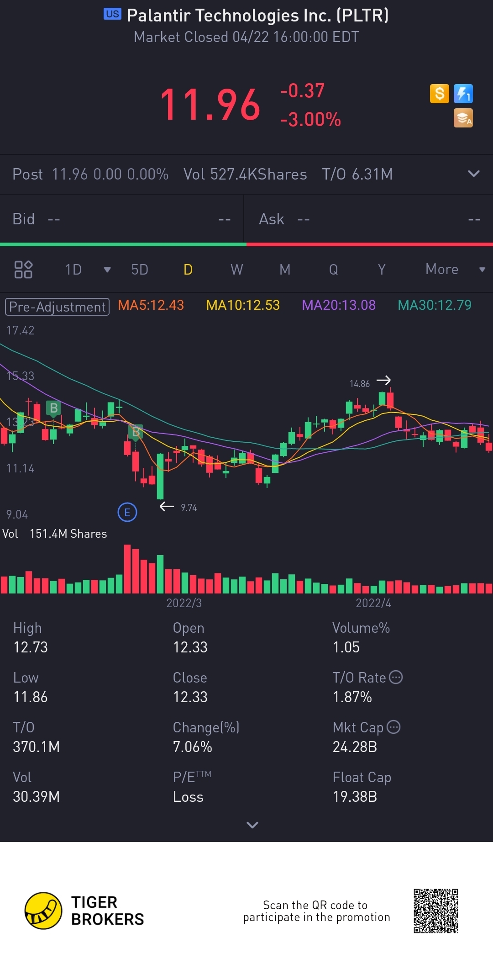This screenshot has height=980, width=493.
Task: Tap the Float Cap 19.38B stat
Action: pos(362,787)
